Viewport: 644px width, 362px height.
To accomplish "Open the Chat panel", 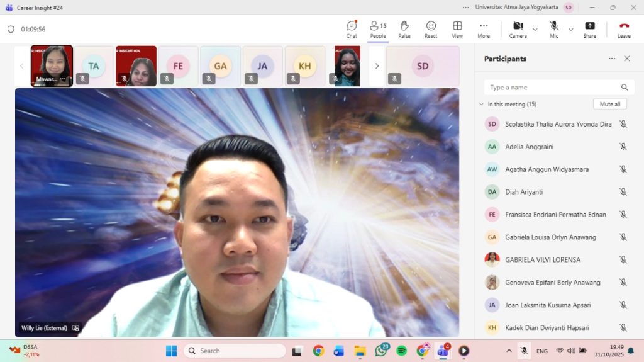I will click(x=352, y=29).
